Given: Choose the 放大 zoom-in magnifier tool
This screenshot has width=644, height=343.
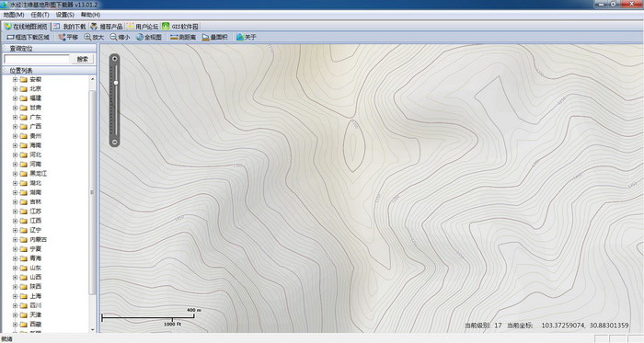Looking at the screenshot, I should (94, 38).
